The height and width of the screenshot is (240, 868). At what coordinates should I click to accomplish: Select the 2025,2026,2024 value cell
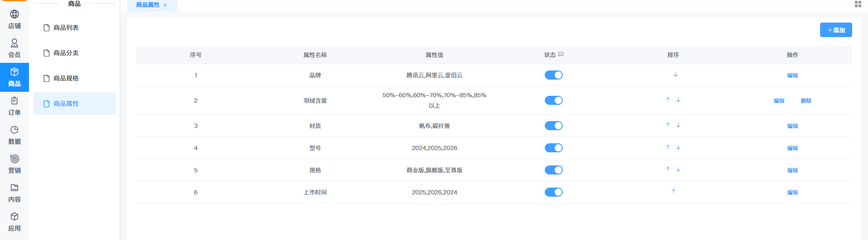(x=434, y=193)
